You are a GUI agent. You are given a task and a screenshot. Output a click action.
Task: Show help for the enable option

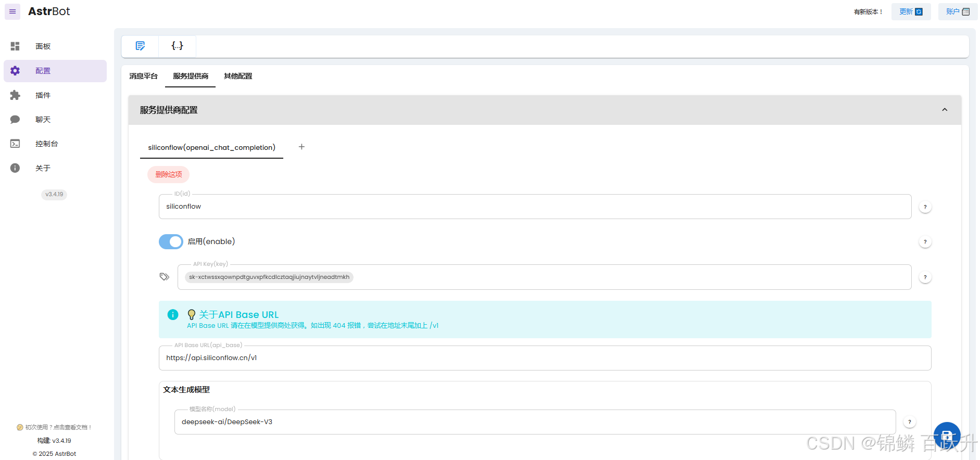[x=925, y=242]
